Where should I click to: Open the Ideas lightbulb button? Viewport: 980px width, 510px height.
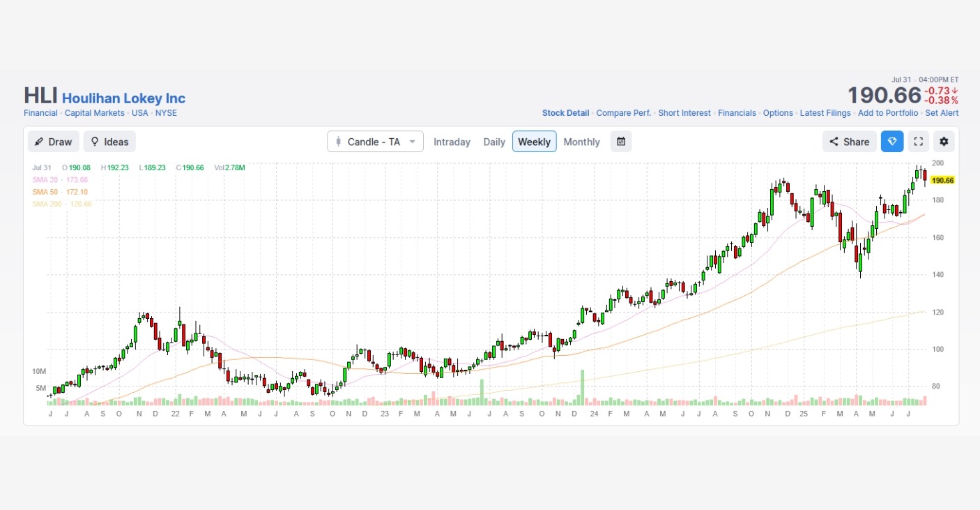click(x=109, y=142)
